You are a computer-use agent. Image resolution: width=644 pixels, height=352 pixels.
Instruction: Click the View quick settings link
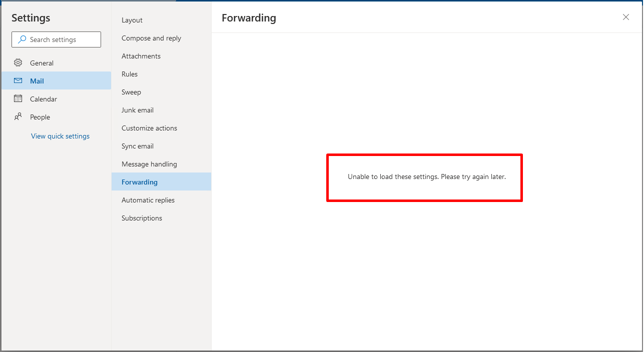coord(60,136)
